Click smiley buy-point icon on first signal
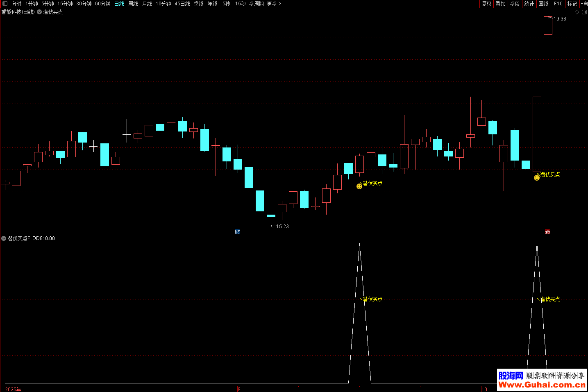 (359, 186)
